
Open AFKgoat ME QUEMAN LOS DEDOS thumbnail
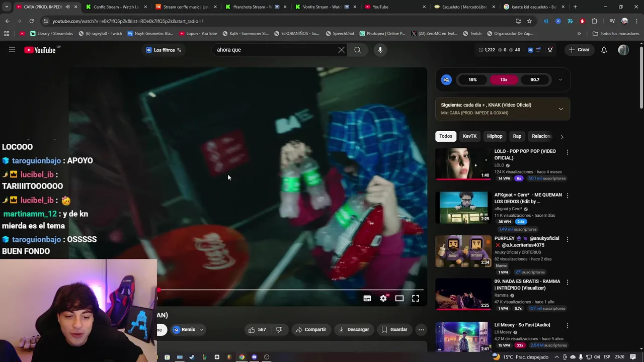463,207
